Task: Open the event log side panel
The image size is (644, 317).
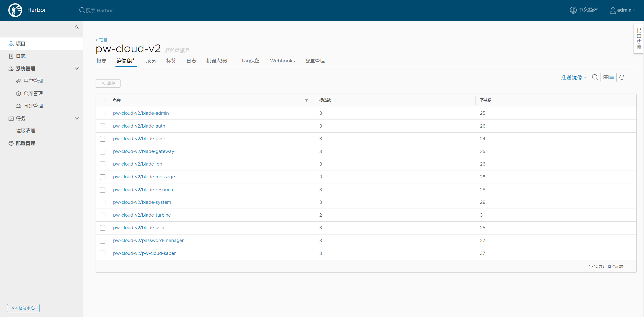Action: click(639, 38)
